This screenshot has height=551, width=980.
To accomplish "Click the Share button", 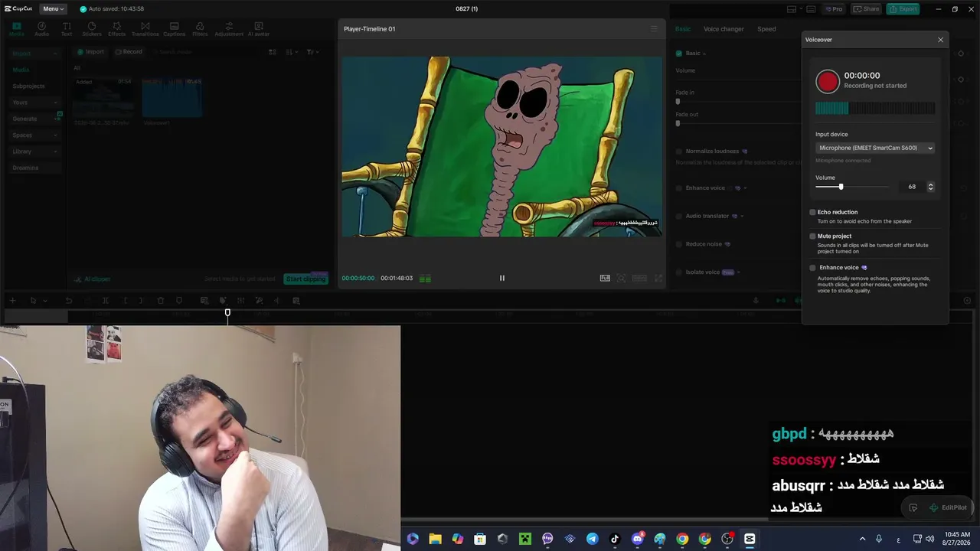I will (x=867, y=9).
